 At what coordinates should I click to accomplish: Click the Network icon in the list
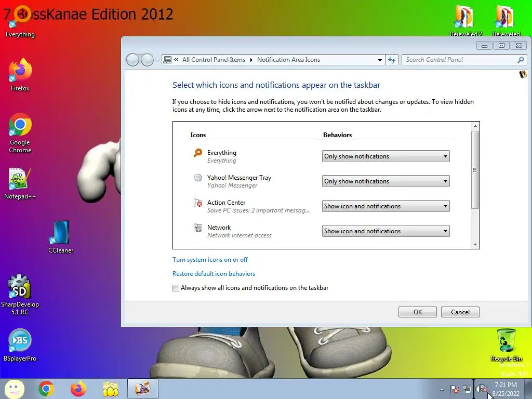point(198,228)
